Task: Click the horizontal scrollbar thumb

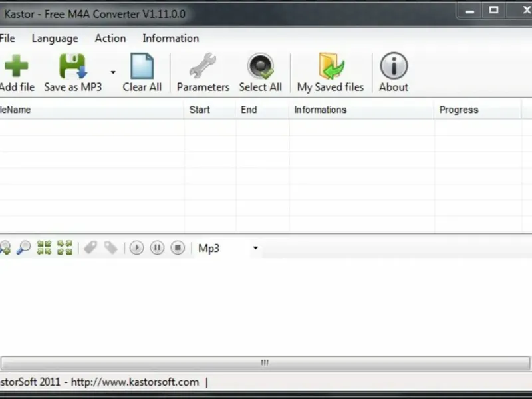Action: coord(265,363)
